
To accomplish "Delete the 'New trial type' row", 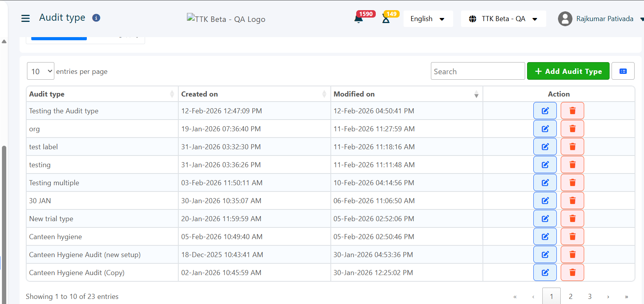I will tap(572, 219).
